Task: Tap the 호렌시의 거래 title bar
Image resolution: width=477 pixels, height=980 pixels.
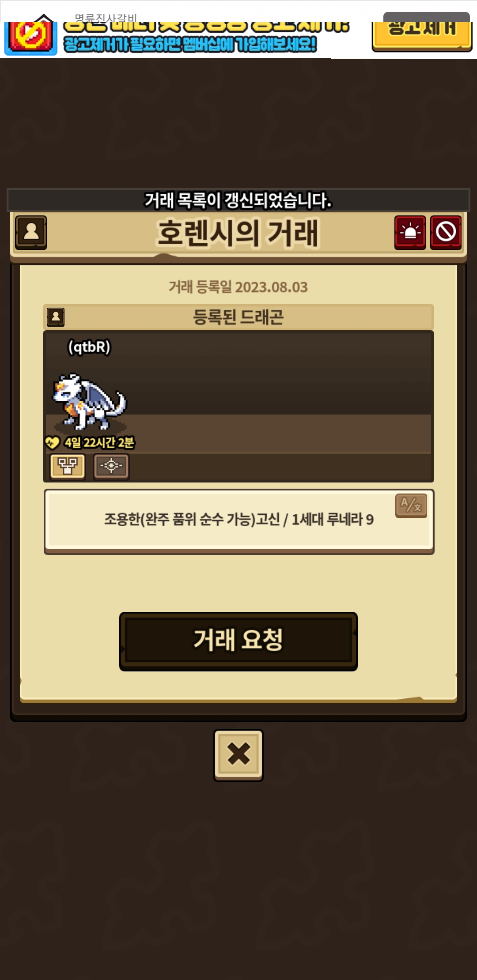Action: (238, 233)
